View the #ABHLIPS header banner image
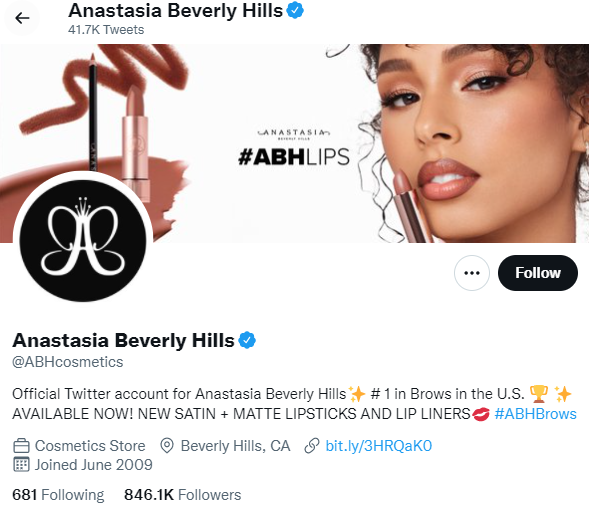This screenshot has height=513, width=589. pyautogui.click(x=294, y=143)
